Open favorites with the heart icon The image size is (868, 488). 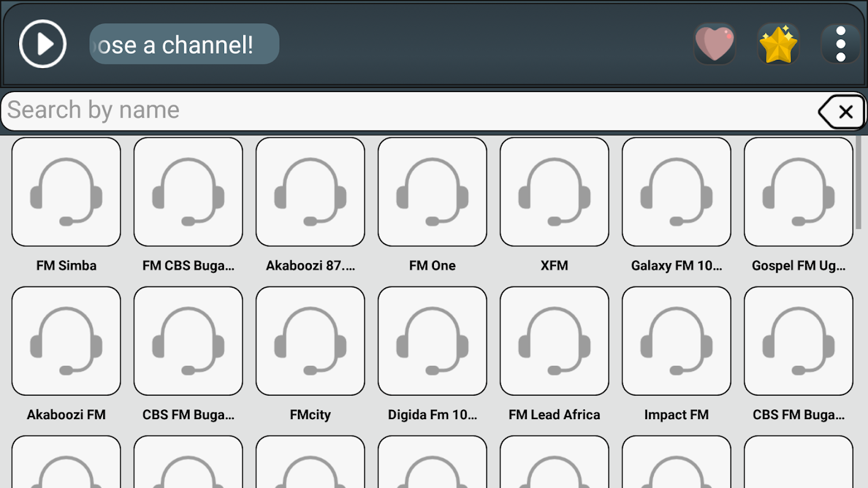pos(715,44)
